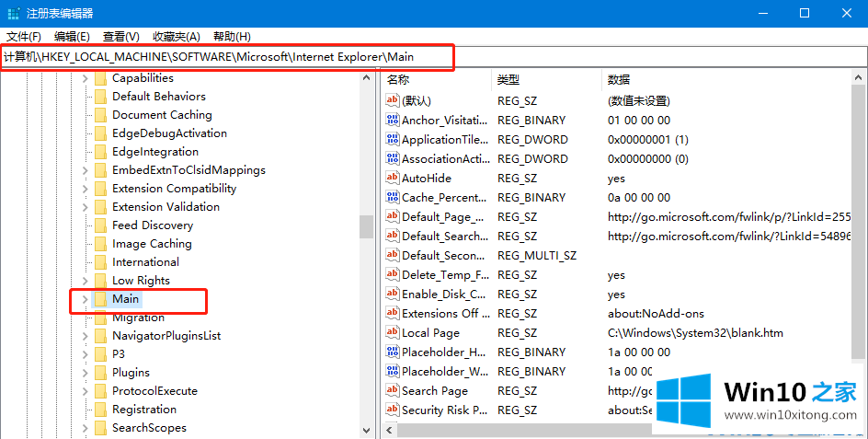The height and width of the screenshot is (439, 868).
Task: Select the 0x00000001 (1) data cell
Action: pos(647,140)
